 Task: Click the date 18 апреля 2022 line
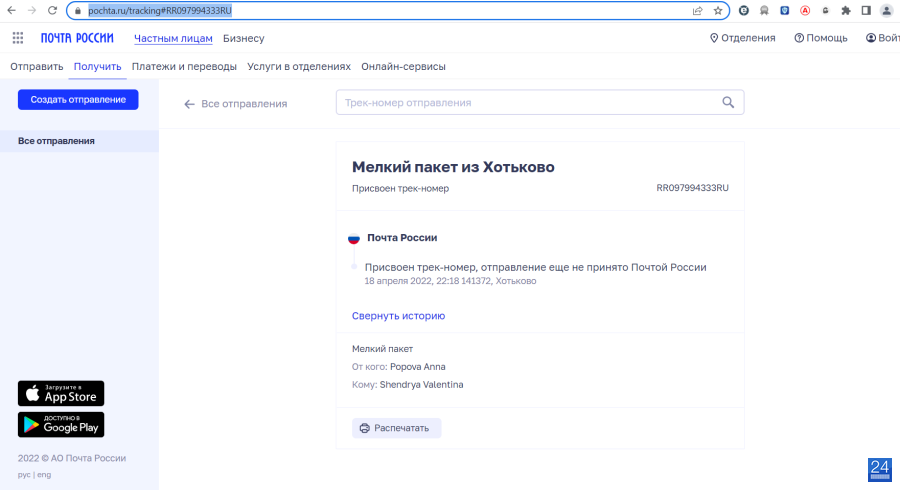coord(450,281)
